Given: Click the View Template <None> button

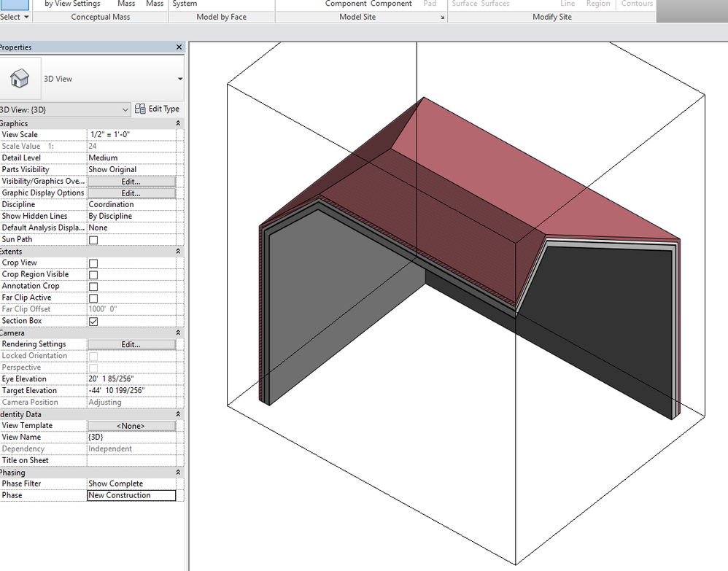Looking at the screenshot, I should (131, 426).
